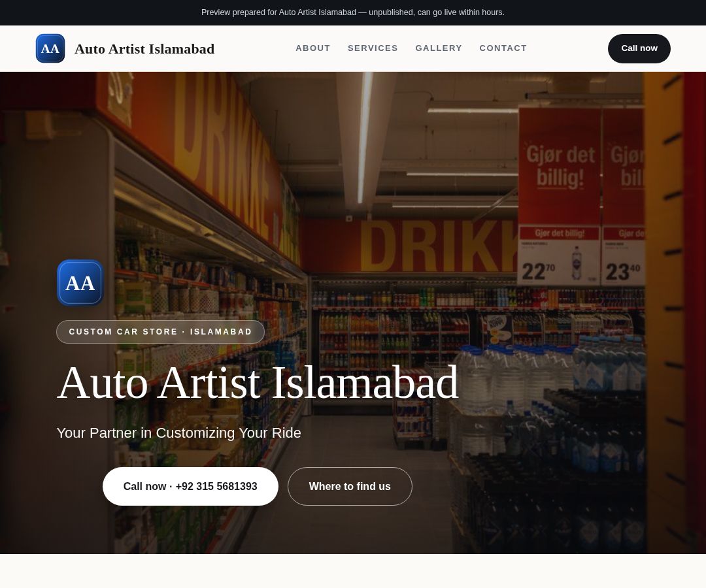Open the About nav link
This screenshot has height=588, width=706.
point(313,48)
